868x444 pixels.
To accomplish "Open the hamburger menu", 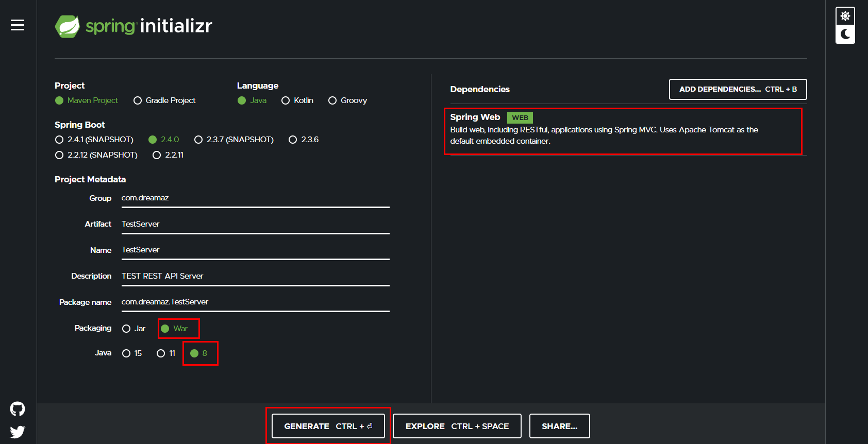I will point(18,25).
